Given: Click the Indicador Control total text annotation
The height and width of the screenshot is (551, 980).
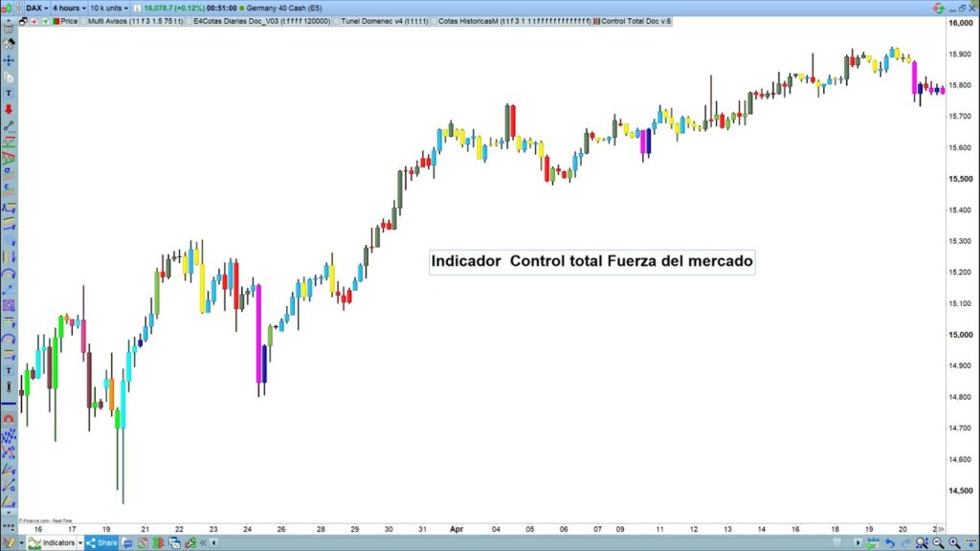Looking at the screenshot, I should (x=591, y=261).
